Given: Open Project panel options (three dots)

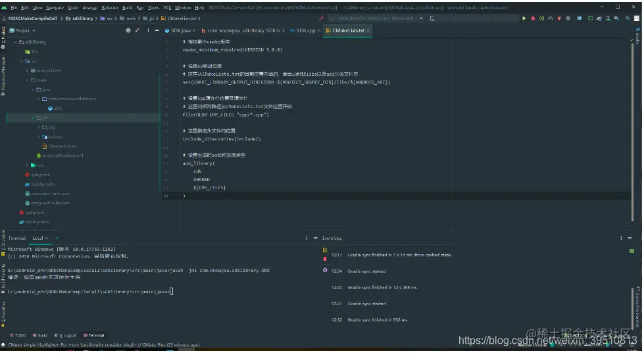Looking at the screenshot, I should [148, 30].
